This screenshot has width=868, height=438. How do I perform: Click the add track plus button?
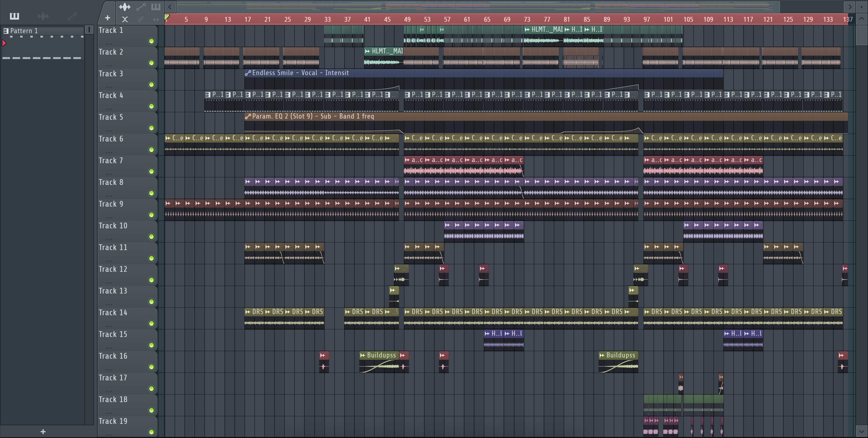(x=108, y=18)
